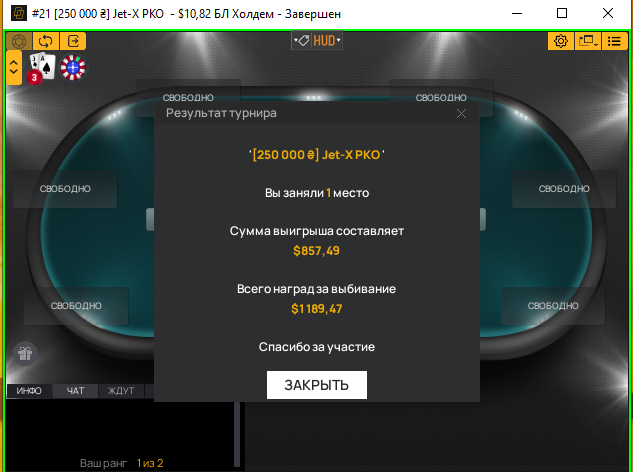The width and height of the screenshot is (633, 472).
Task: Click the ЗАКРЫТЬ button
Action: (x=317, y=385)
